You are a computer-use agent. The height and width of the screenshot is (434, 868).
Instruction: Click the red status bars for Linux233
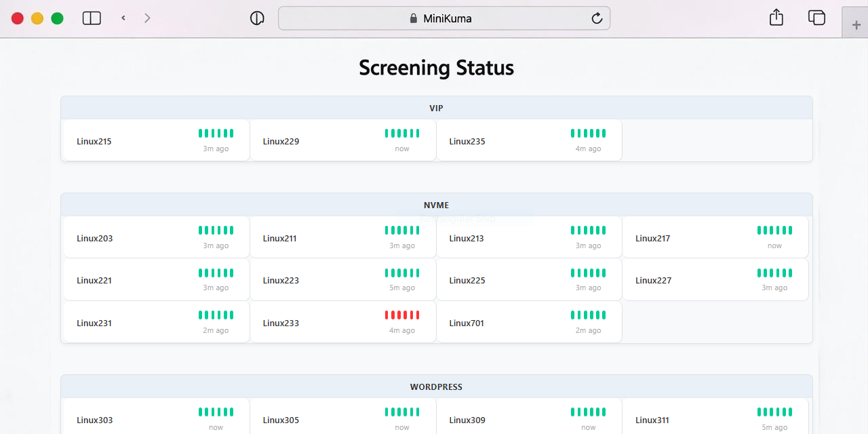(402, 315)
